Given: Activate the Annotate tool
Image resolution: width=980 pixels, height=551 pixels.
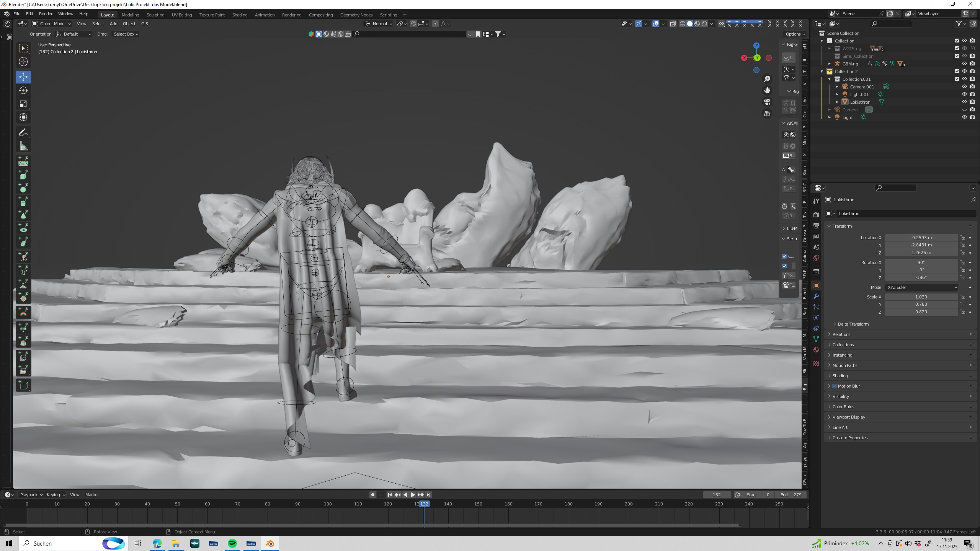Looking at the screenshot, I should 23,133.
